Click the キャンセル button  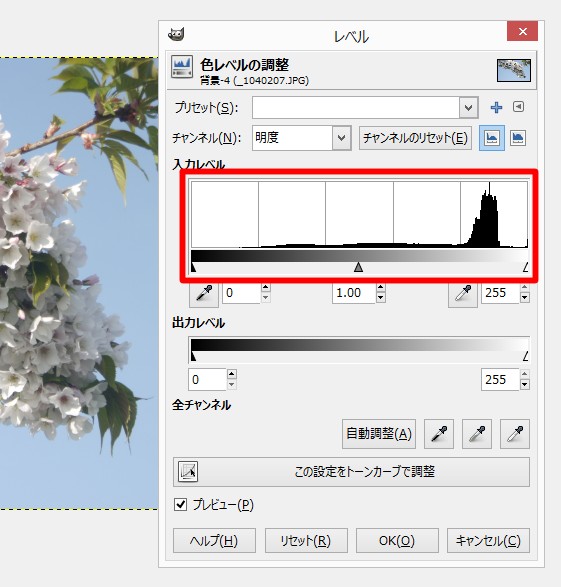click(488, 541)
